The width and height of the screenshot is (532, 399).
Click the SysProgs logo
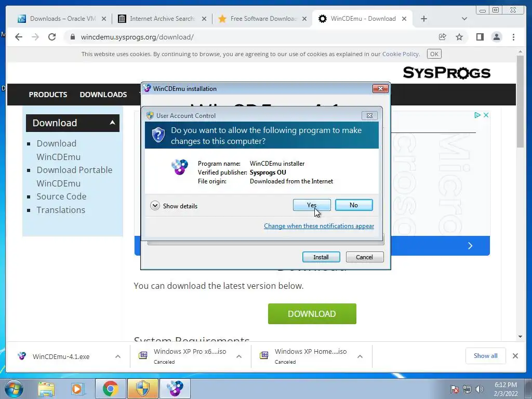(x=446, y=73)
